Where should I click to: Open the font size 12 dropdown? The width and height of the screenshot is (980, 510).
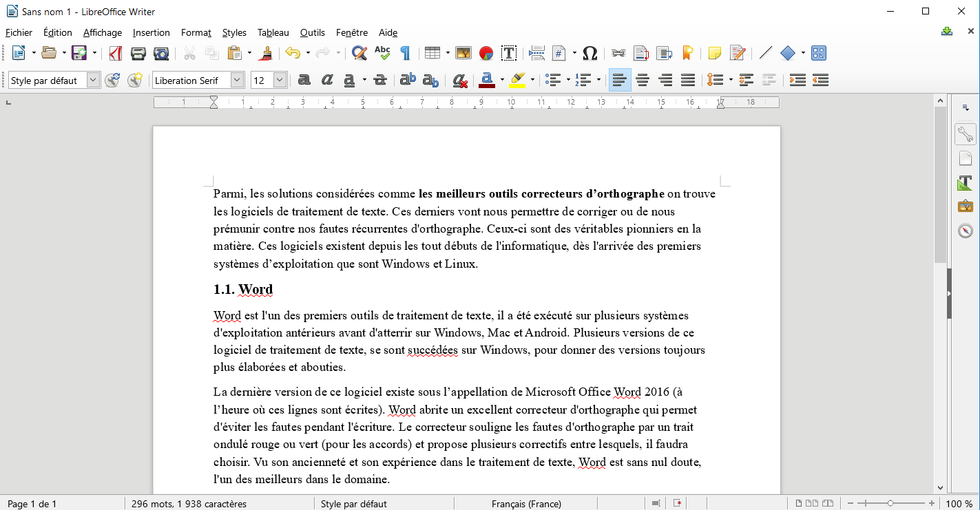(280, 81)
